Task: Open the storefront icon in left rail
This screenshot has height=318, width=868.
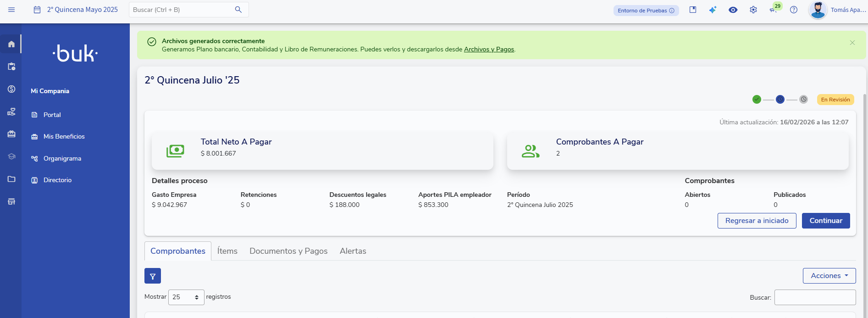Action: tap(11, 201)
